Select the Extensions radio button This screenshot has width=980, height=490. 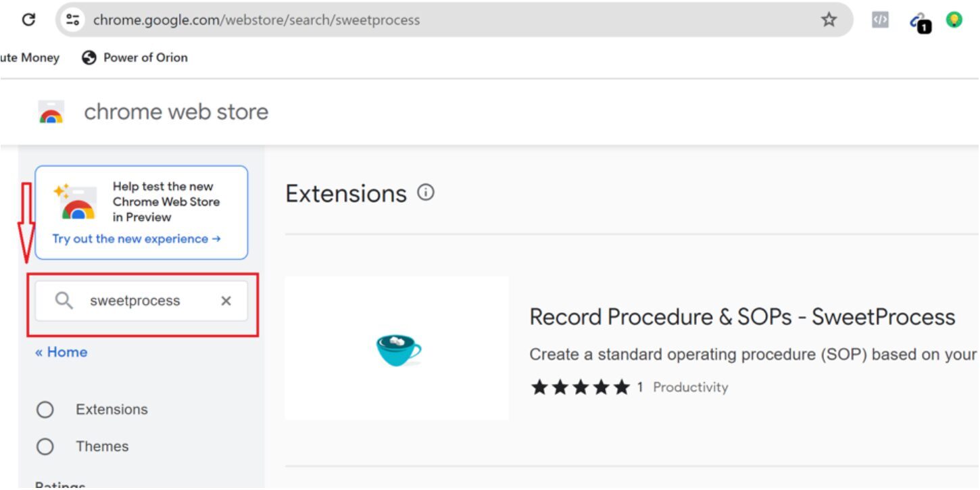pyautogui.click(x=45, y=410)
